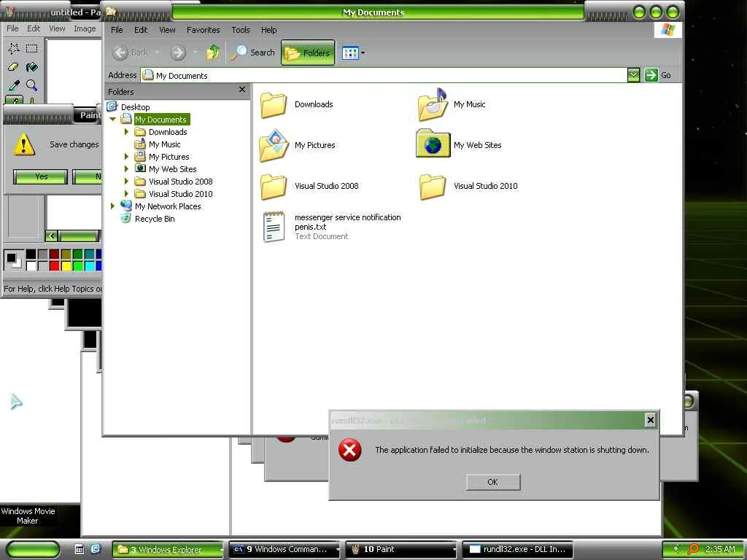Pick the yellow color swatch in Paint palette
Image resolution: width=747 pixels, height=560 pixels.
pyautogui.click(x=66, y=265)
